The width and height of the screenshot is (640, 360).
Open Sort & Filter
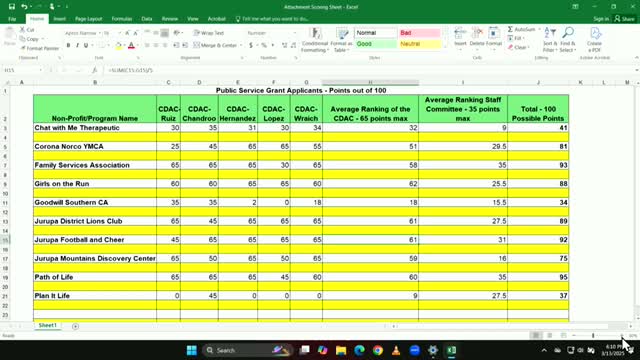point(550,40)
